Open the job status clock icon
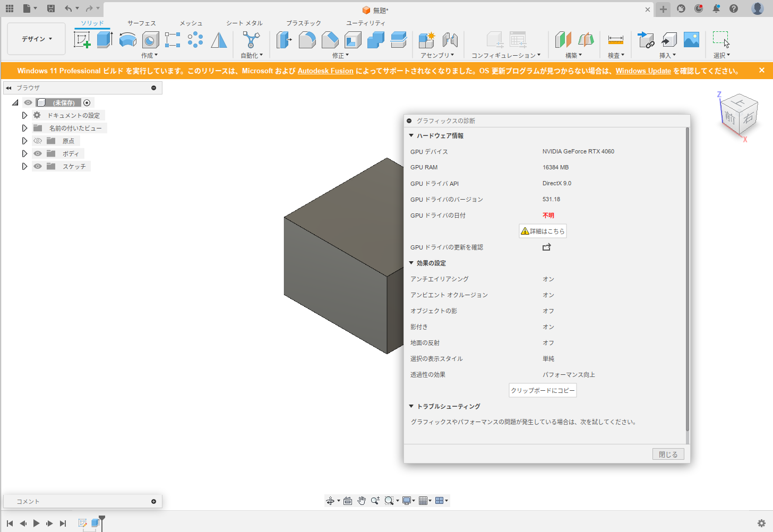Image resolution: width=773 pixels, height=532 pixels. coord(699,8)
